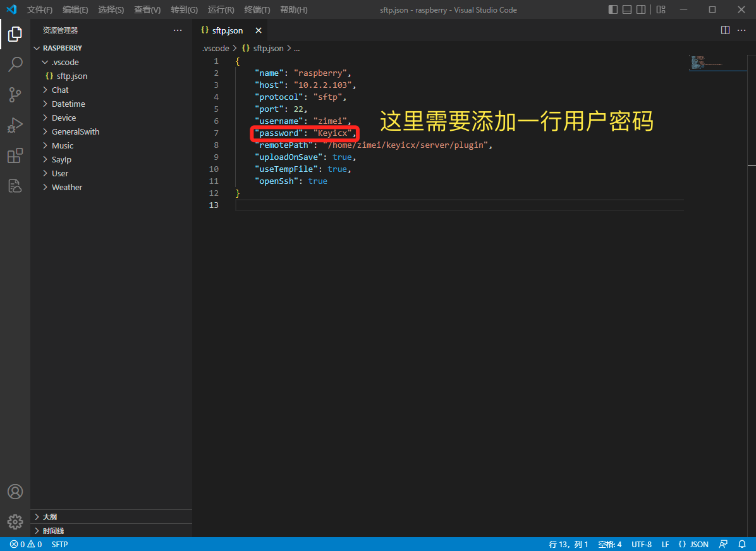Viewport: 756px width, 551px height.
Task: Open the Extensions view
Action: pos(15,155)
